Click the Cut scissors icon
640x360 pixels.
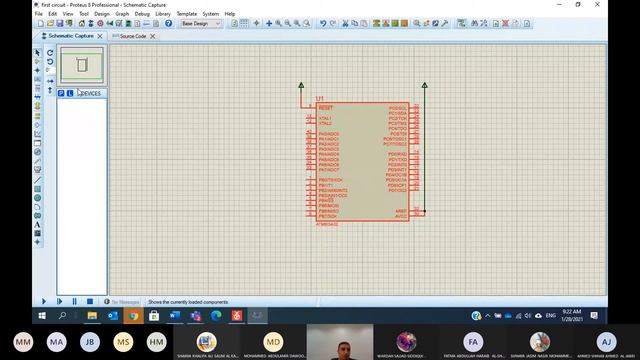click(345, 24)
